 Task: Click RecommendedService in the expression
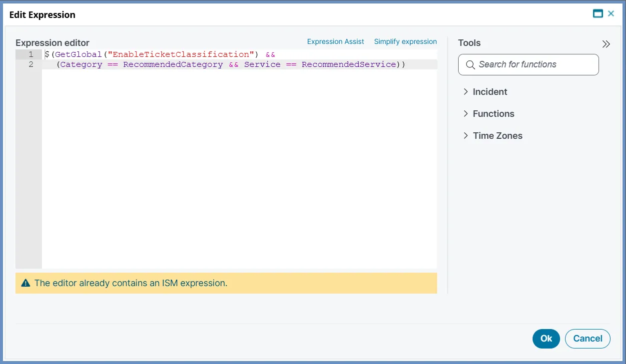pyautogui.click(x=349, y=64)
